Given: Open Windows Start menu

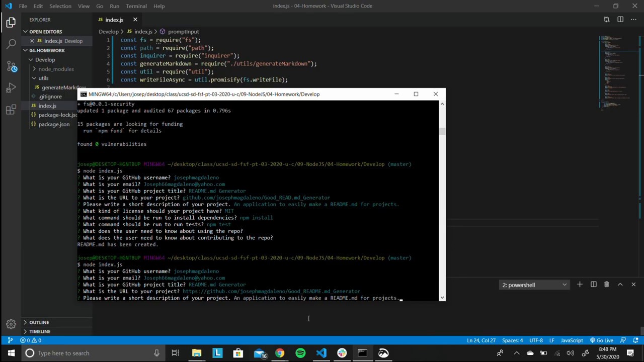Looking at the screenshot, I should pyautogui.click(x=11, y=353).
